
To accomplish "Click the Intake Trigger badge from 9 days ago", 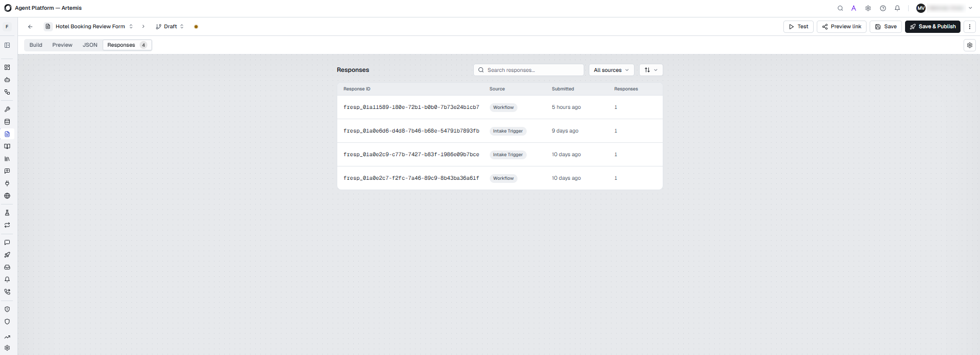I will (x=508, y=131).
